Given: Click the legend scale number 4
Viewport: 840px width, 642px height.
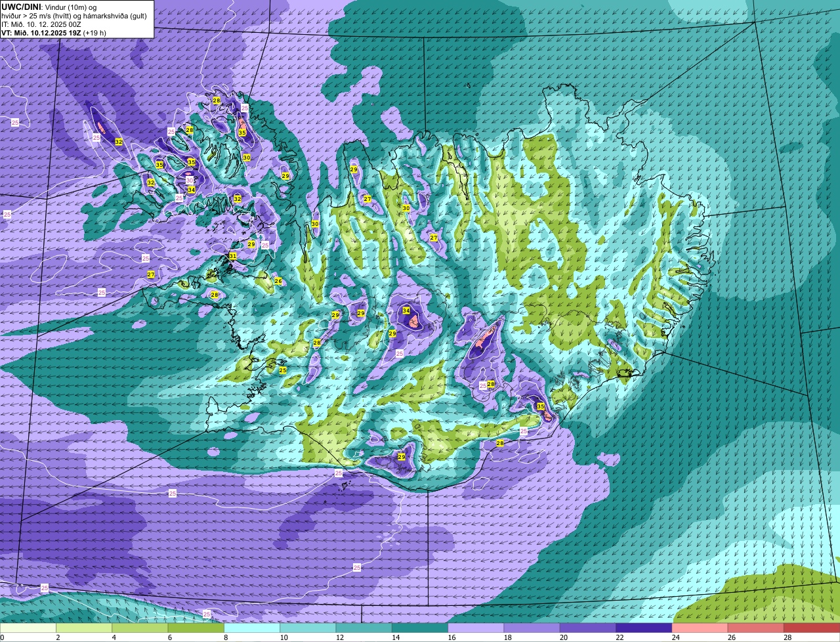Looking at the screenshot, I should 114,637.
